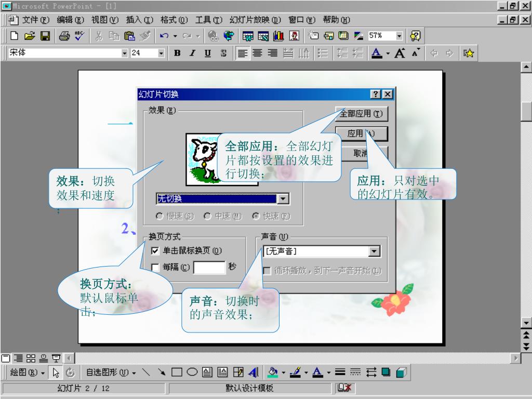Save presentation using the floppy disk icon

[x=45, y=36]
